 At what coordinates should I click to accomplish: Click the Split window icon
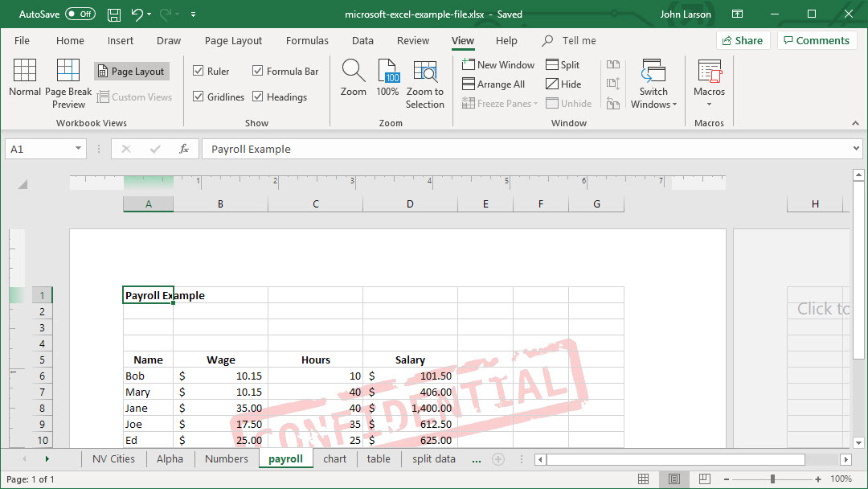pyautogui.click(x=563, y=65)
